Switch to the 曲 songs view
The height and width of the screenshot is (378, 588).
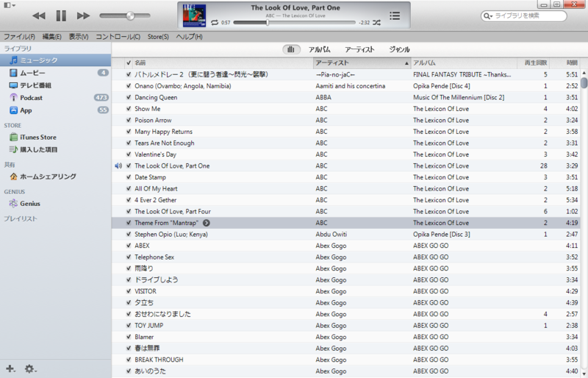291,49
